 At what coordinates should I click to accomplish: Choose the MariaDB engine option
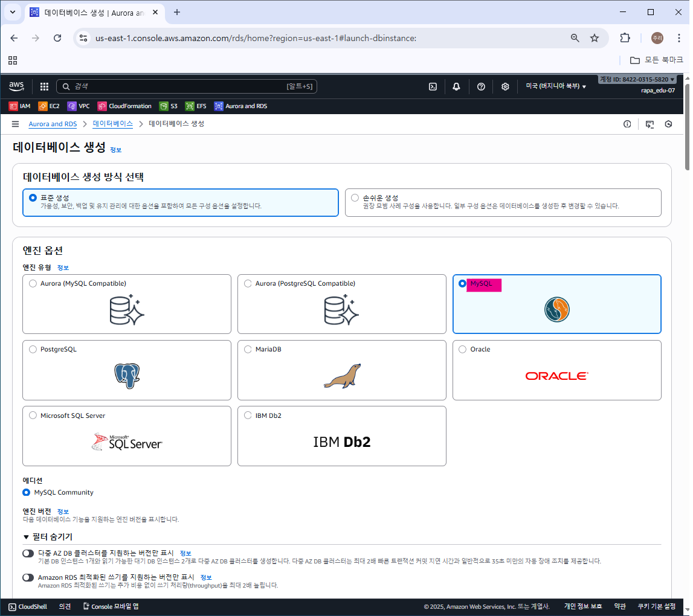(248, 350)
